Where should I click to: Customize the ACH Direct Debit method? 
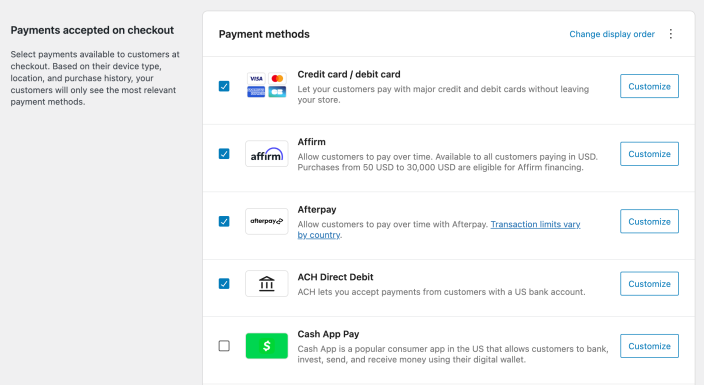click(649, 284)
